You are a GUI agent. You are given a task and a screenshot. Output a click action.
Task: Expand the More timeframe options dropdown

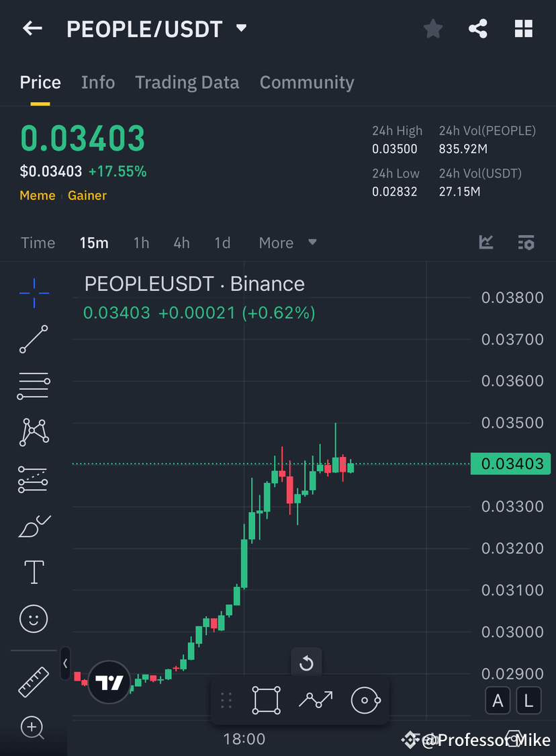[287, 243]
